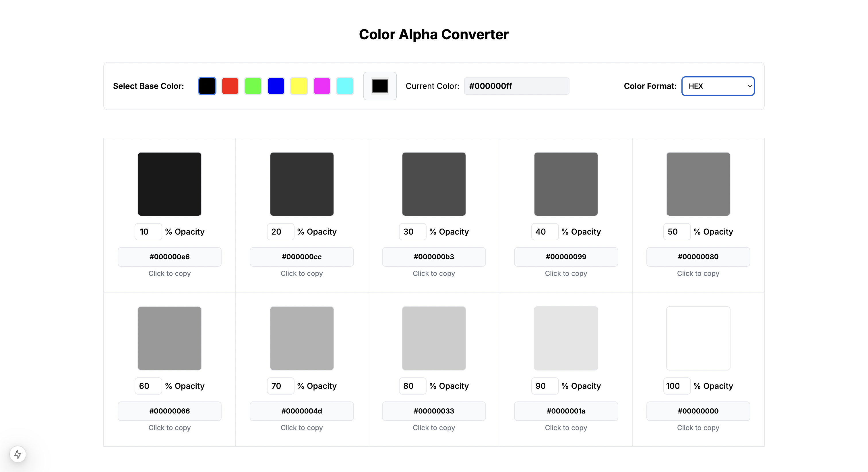The height and width of the screenshot is (472, 868).
Task: Click the 40% opacity preview square
Action: 566,184
